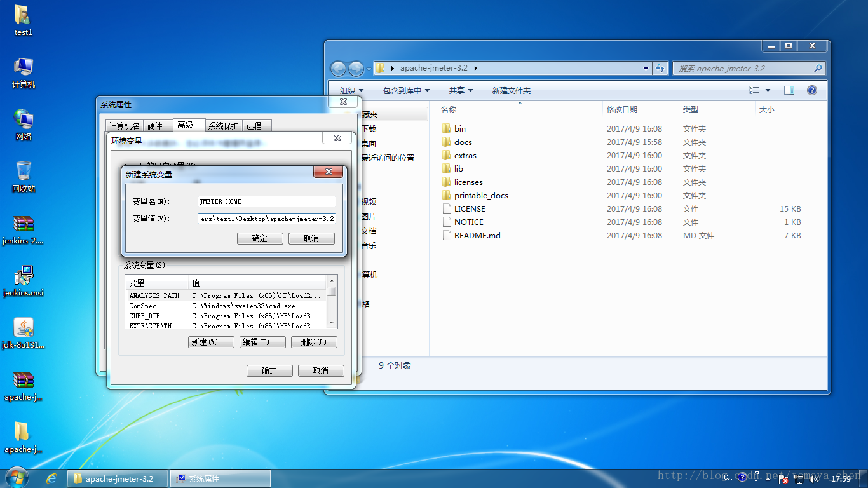This screenshot has width=868, height=488.
Task: Click the change view icon in Explorer
Action: [754, 90]
